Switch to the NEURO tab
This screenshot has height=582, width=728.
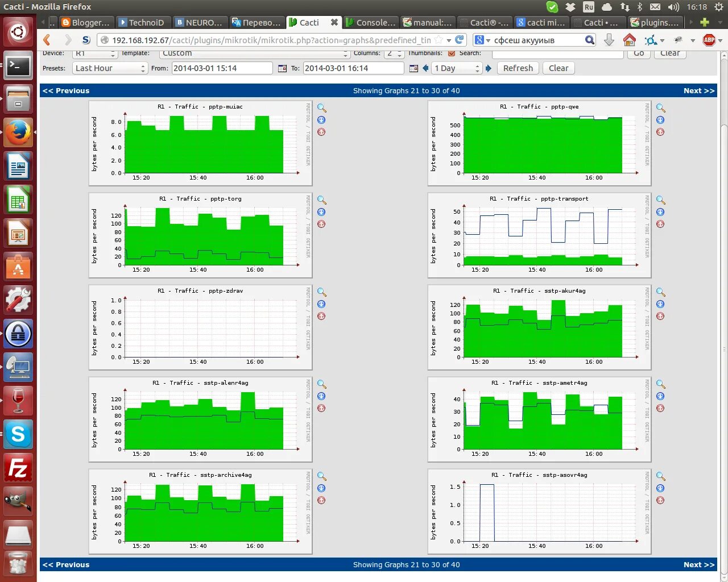pos(199,22)
